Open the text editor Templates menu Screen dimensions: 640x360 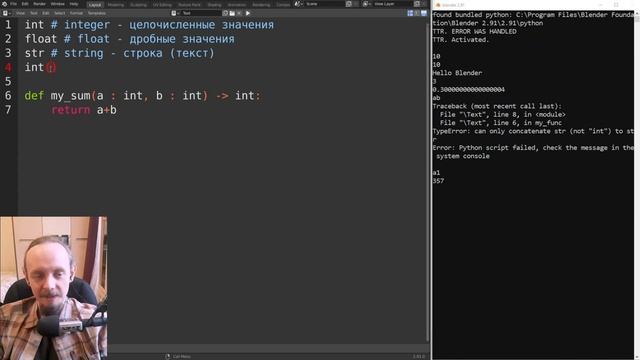pyautogui.click(x=97, y=13)
